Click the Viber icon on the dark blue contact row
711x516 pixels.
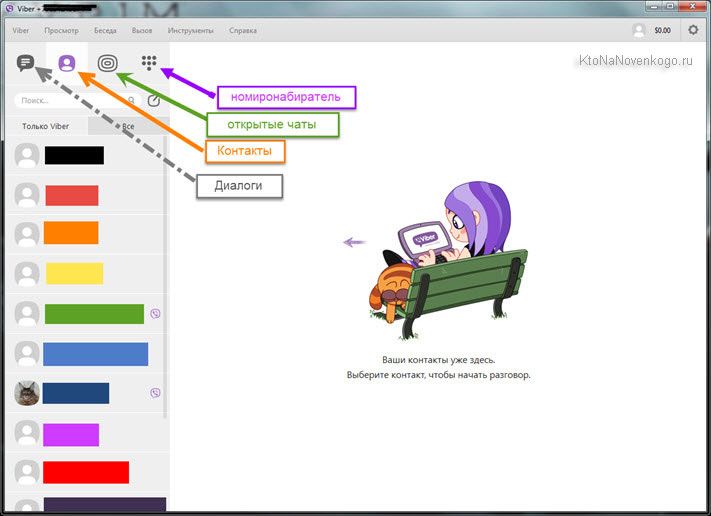pyautogui.click(x=155, y=393)
